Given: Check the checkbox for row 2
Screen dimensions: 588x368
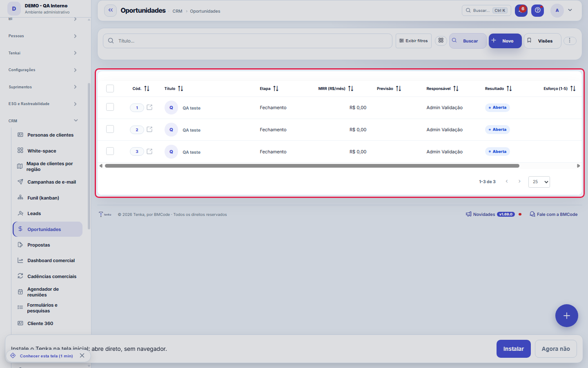Looking at the screenshot, I should coord(110,129).
